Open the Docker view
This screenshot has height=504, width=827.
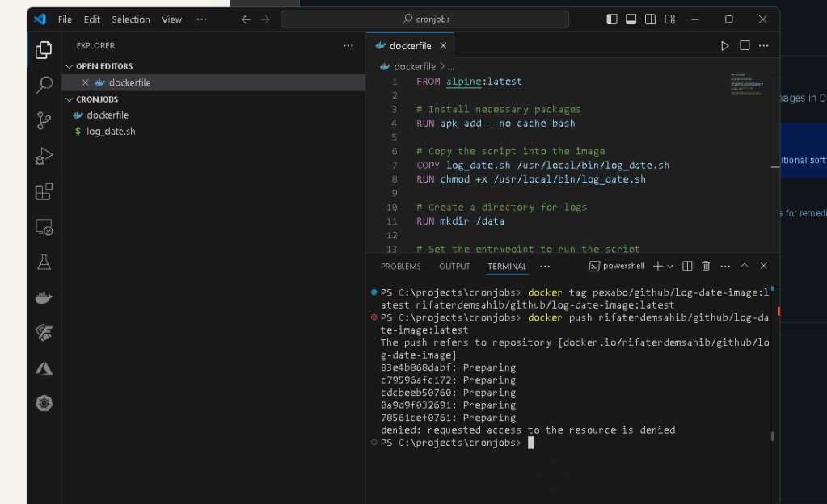[44, 297]
